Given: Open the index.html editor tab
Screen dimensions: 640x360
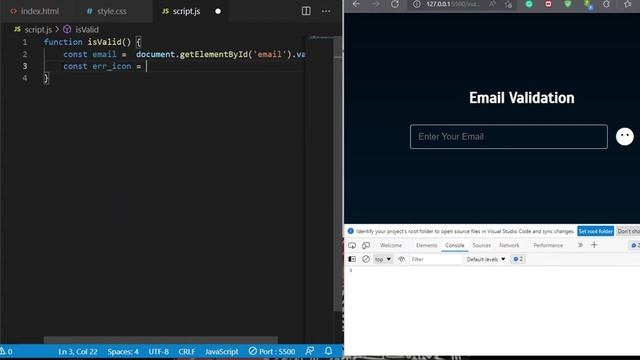Looking at the screenshot, I should click(x=34, y=11).
